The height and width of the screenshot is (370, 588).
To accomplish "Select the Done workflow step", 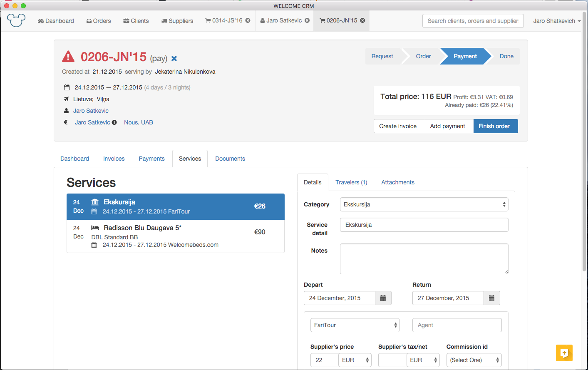I will click(506, 56).
